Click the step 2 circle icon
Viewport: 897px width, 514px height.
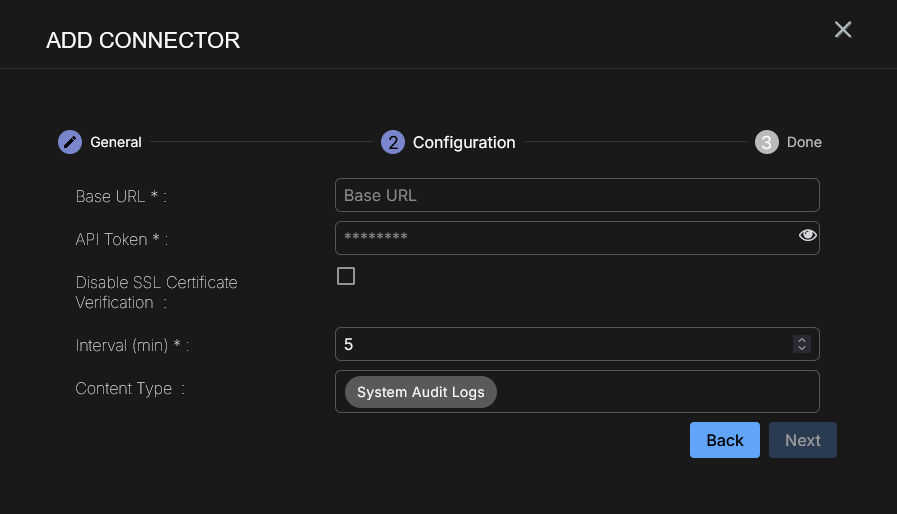point(392,142)
